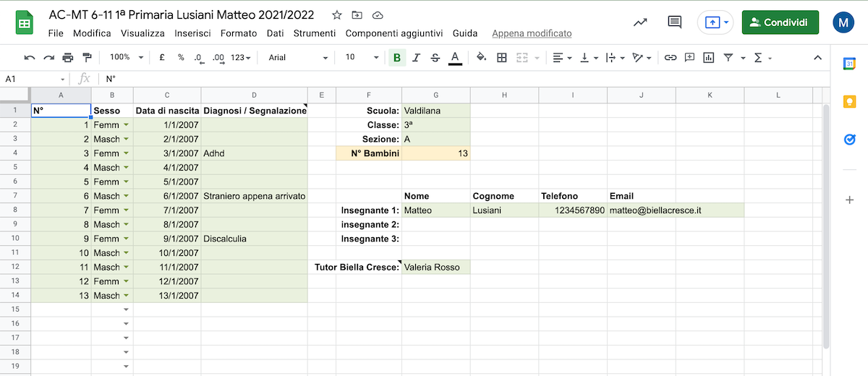Toggle bold formatting

point(396,57)
